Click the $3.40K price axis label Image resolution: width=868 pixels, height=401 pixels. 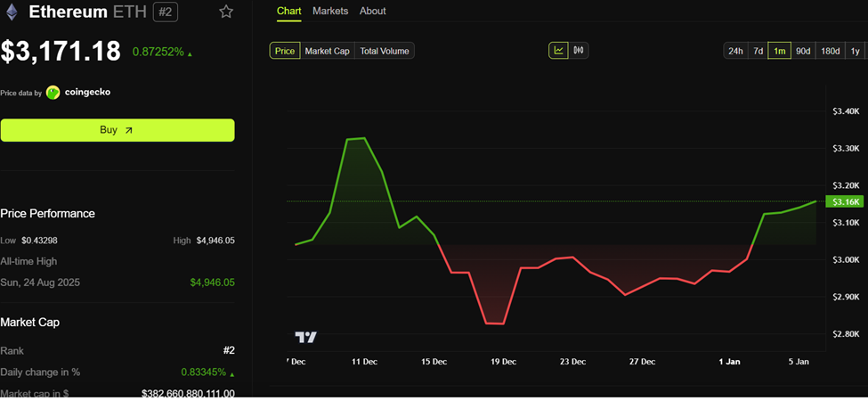[x=846, y=111]
